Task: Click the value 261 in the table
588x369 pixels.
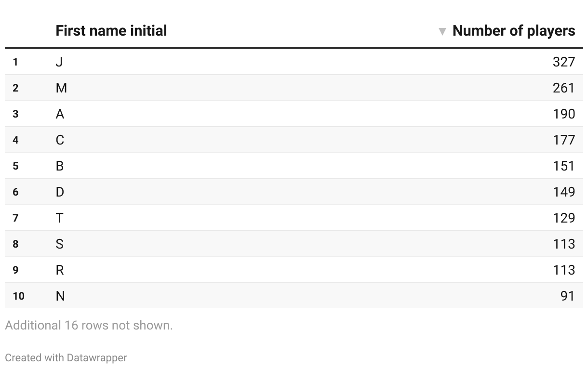Action: [x=563, y=88]
